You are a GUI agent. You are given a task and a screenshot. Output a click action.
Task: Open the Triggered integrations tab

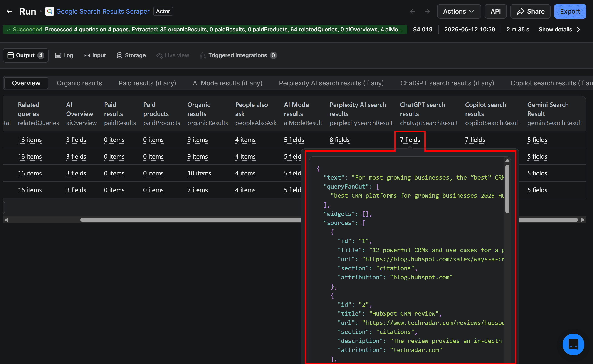pyautogui.click(x=238, y=55)
